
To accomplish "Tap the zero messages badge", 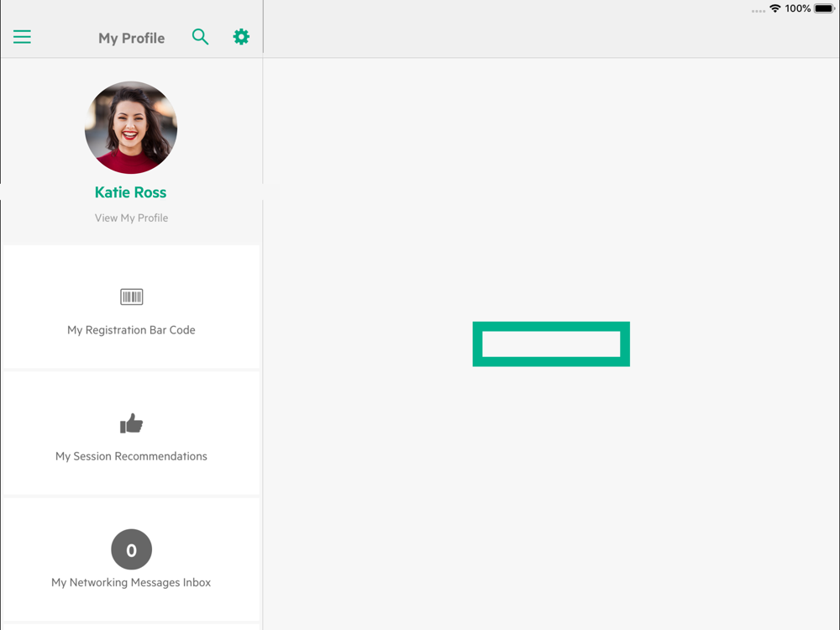I will click(x=131, y=549).
